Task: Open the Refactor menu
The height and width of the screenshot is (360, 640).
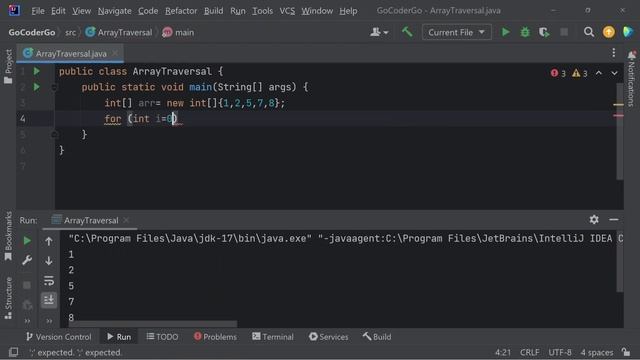Action: (181, 11)
